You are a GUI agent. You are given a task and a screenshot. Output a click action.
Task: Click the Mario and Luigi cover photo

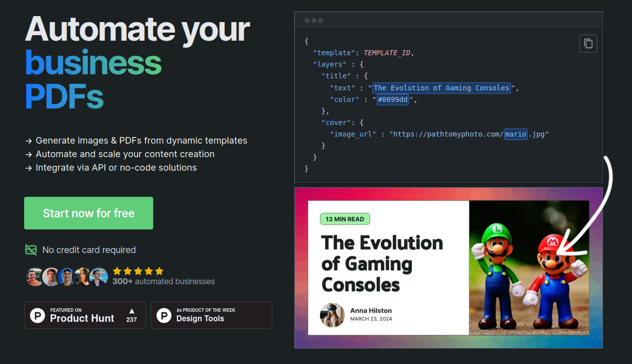coord(529,268)
